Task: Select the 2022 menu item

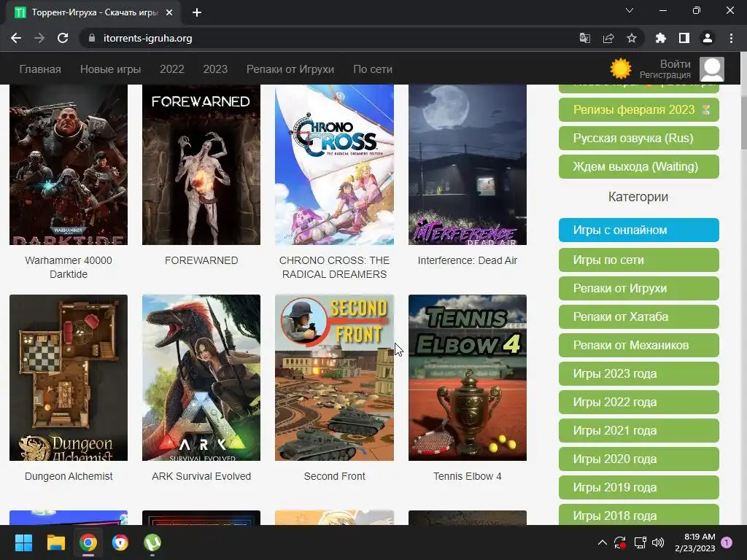Action: 172,69
